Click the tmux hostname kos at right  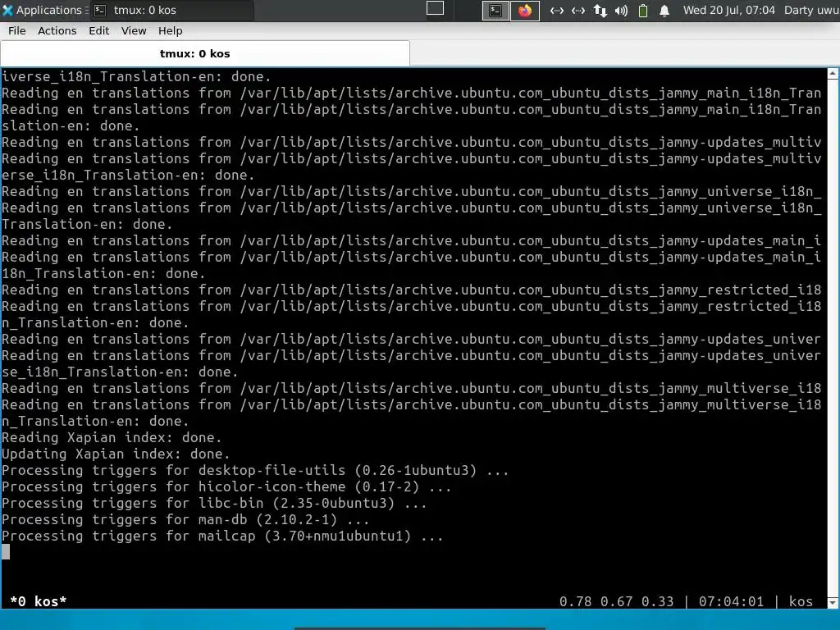tap(801, 601)
